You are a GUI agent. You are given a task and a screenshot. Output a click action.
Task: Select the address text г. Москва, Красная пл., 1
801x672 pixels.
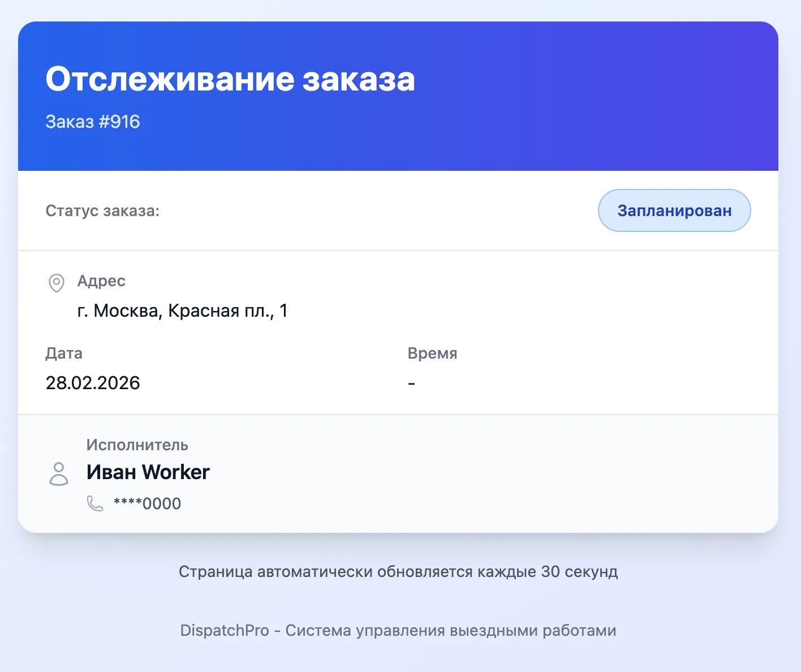point(183,311)
